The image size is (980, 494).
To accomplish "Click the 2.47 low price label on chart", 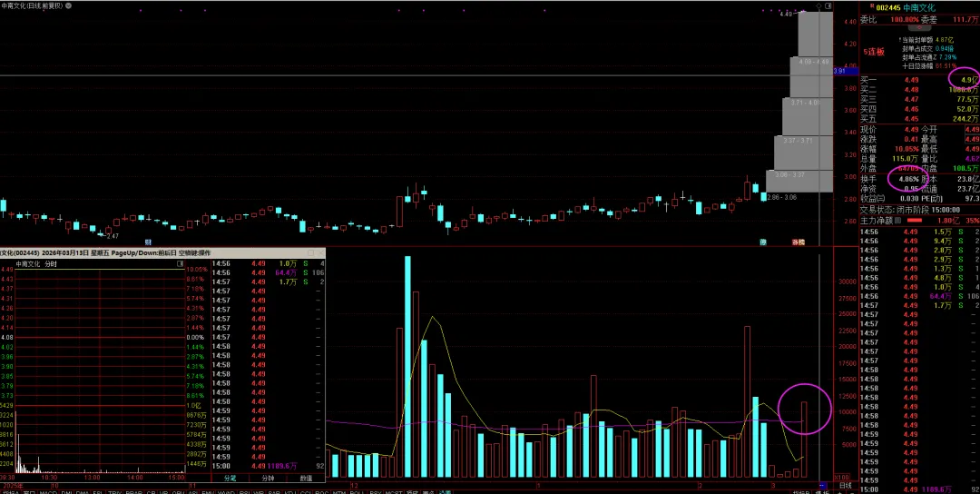I will (113, 236).
